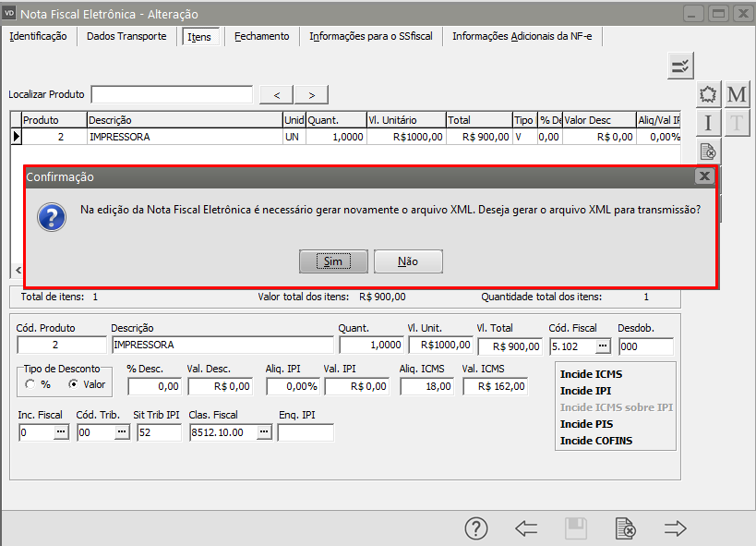Confirm XML generation by clicking Sim

(x=333, y=261)
